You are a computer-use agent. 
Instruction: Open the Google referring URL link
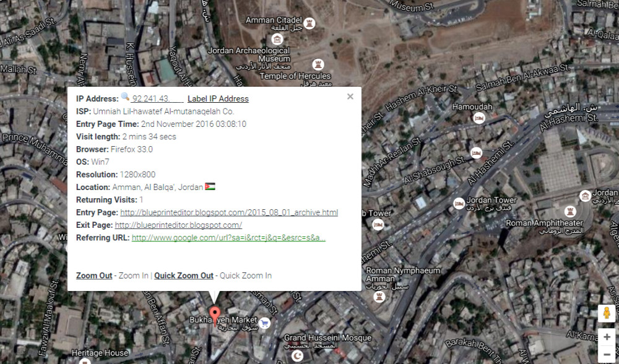[x=228, y=238]
